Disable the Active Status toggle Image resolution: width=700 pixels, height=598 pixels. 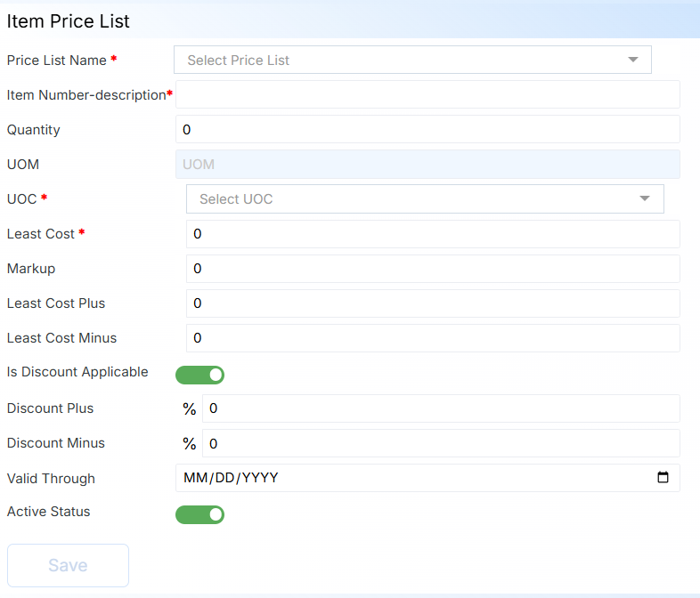click(x=199, y=514)
